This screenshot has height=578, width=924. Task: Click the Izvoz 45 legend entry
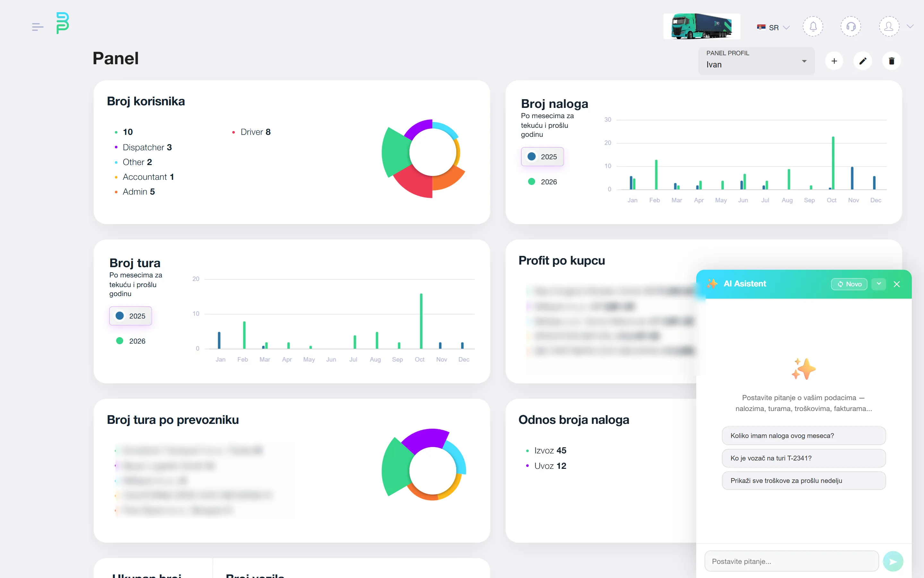coord(546,451)
